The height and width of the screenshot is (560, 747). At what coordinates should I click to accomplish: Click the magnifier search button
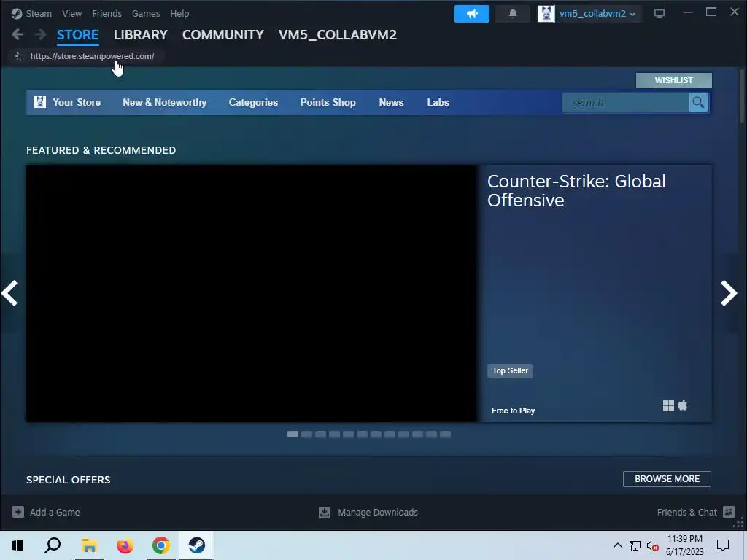pos(698,102)
